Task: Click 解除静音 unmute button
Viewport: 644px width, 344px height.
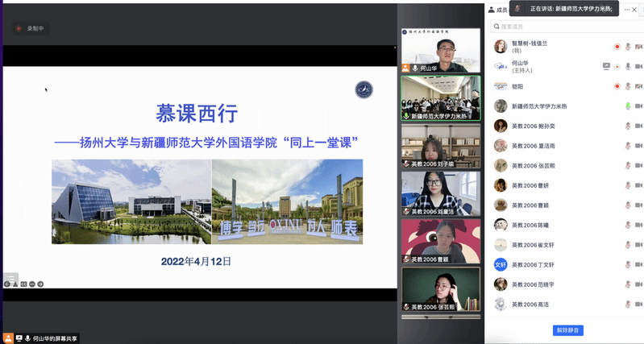Action: [568, 330]
